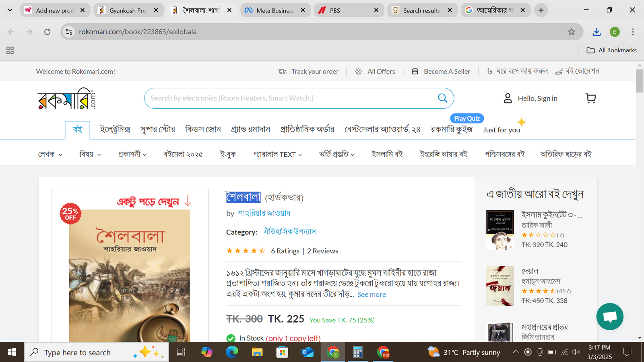This screenshot has height=362, width=644.
Task: Open the ইসলামি বই link
Action: pyautogui.click(x=387, y=154)
